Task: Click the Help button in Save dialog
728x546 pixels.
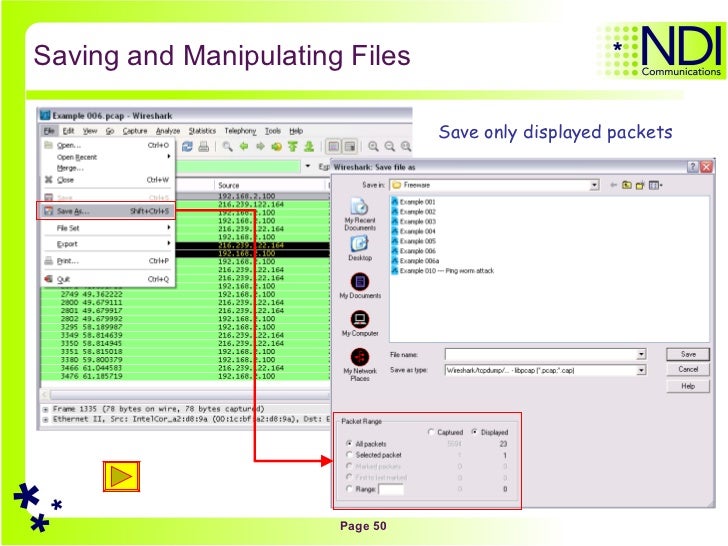Action: click(x=688, y=386)
